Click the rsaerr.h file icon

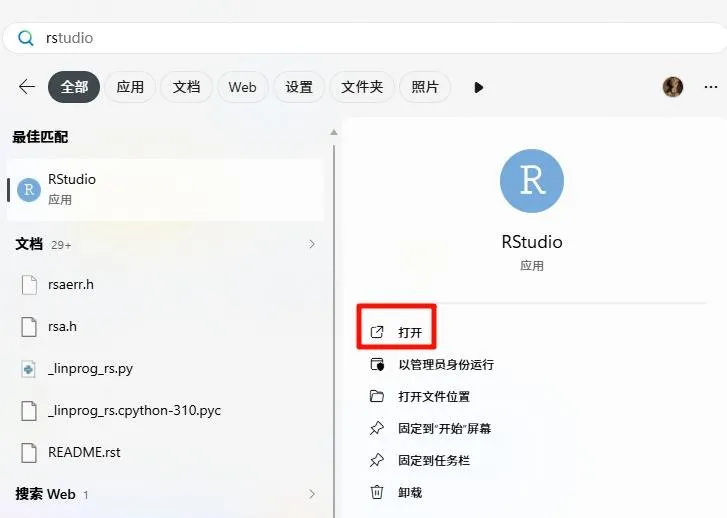[29, 285]
